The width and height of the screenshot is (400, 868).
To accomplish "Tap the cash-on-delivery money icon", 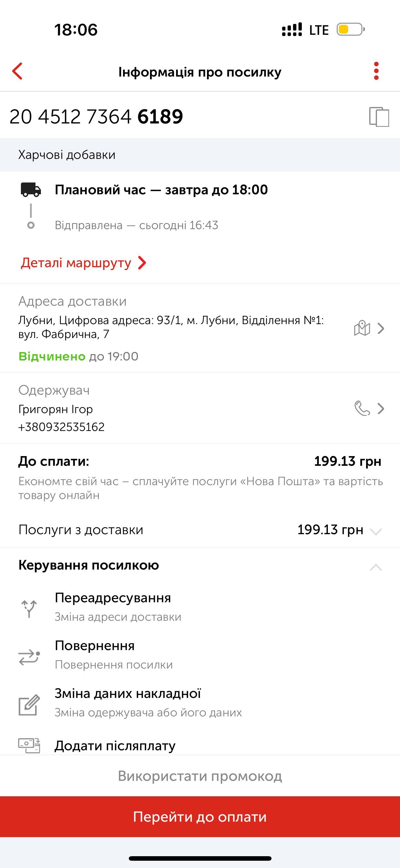I will tap(29, 745).
